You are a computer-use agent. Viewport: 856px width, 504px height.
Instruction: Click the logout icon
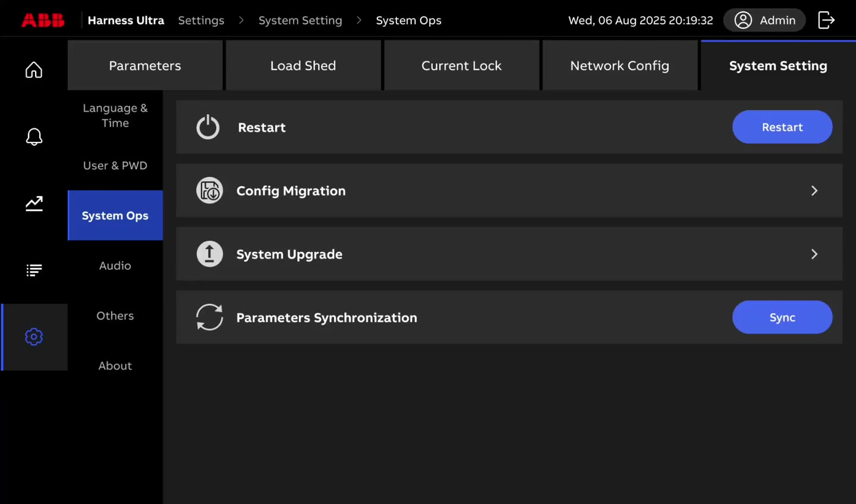(x=826, y=20)
